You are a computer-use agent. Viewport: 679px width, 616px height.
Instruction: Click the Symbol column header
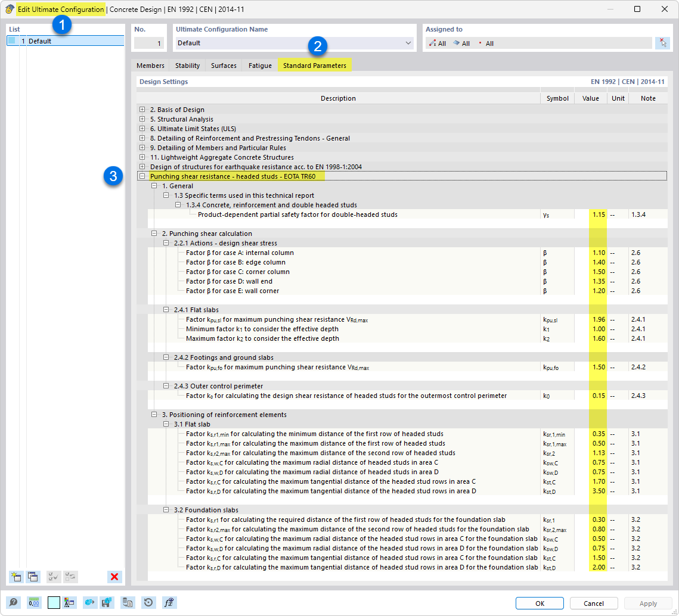click(557, 98)
